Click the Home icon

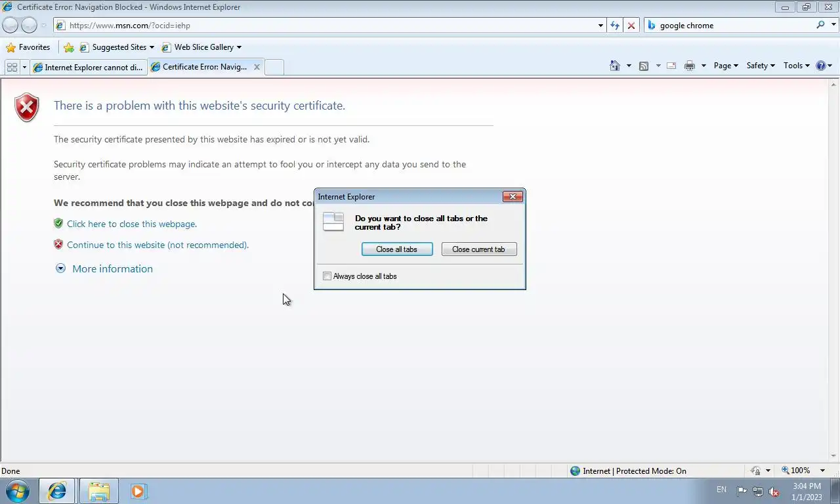coord(615,66)
